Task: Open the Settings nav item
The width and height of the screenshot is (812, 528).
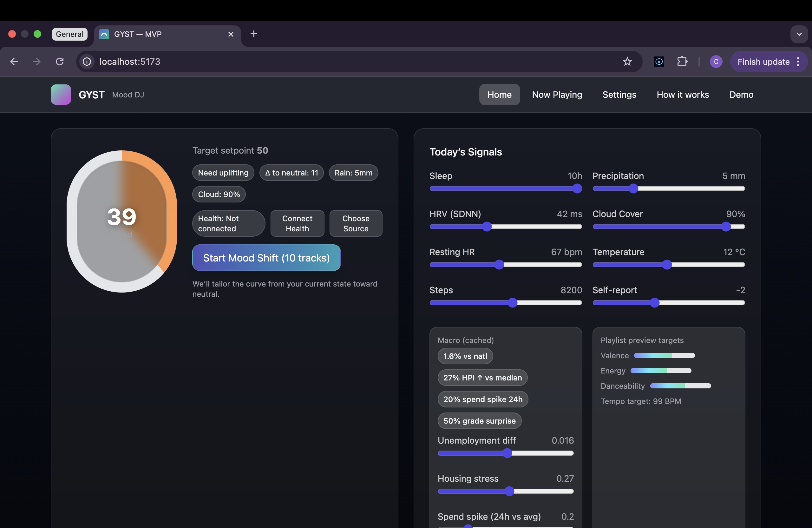Action: 619,95
